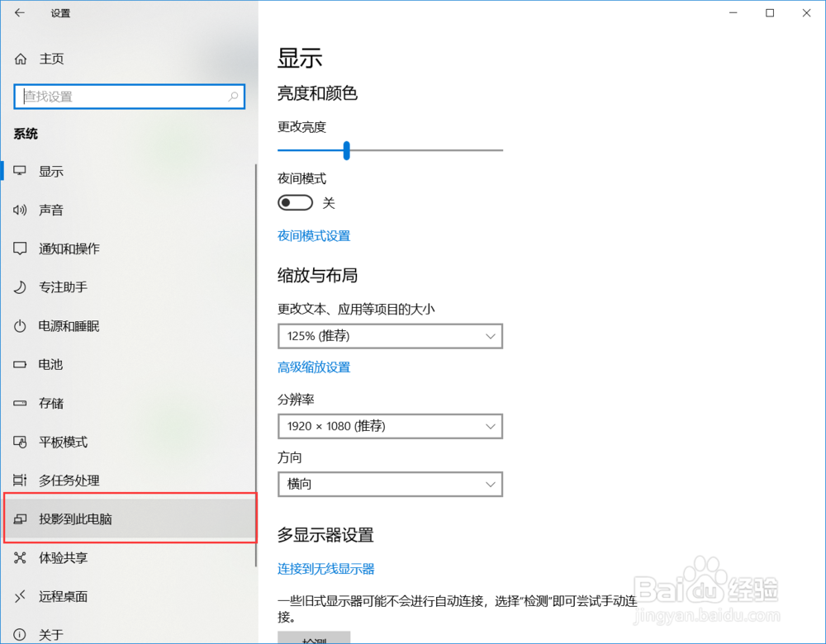Open 投影到此电脑 projection settings

[74, 519]
